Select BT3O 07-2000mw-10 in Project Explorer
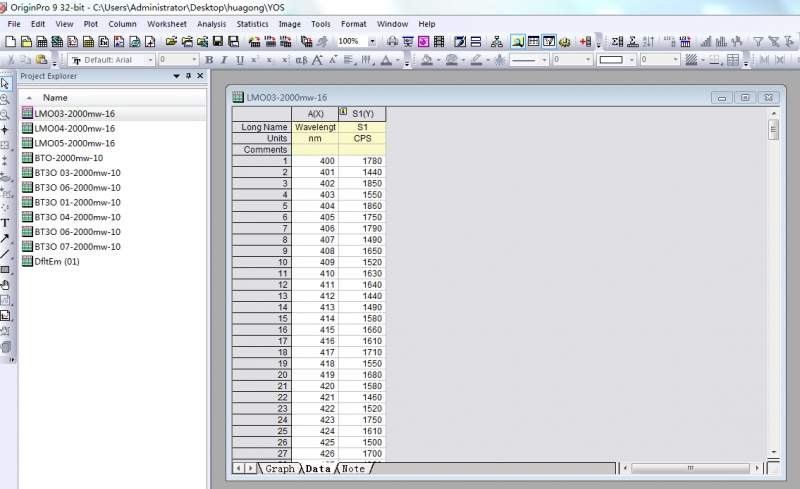This screenshot has height=489, width=800. click(x=78, y=247)
